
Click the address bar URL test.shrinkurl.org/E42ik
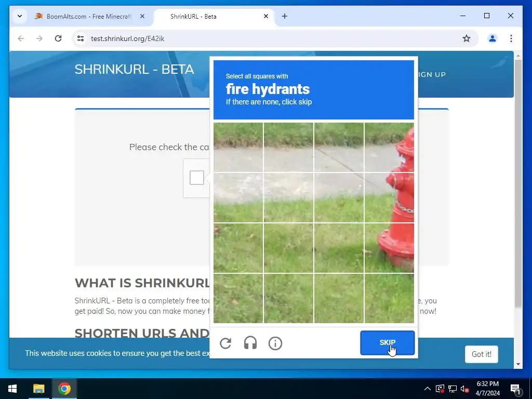click(128, 38)
